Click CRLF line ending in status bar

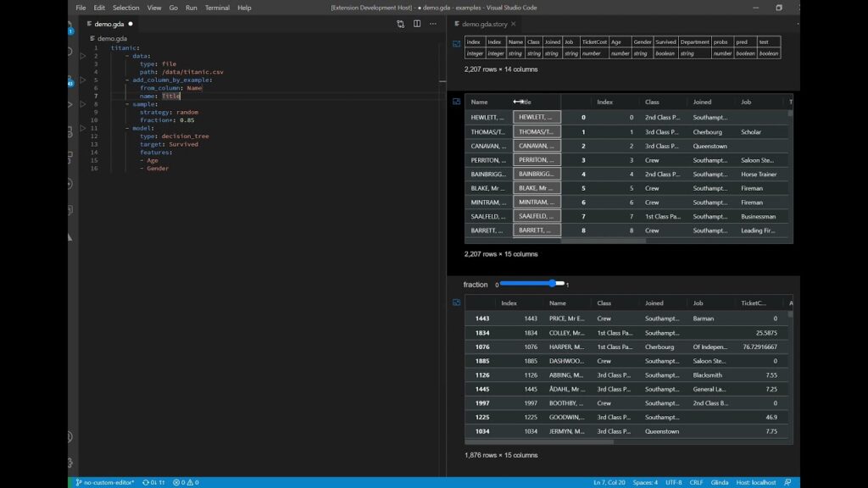[697, 482]
